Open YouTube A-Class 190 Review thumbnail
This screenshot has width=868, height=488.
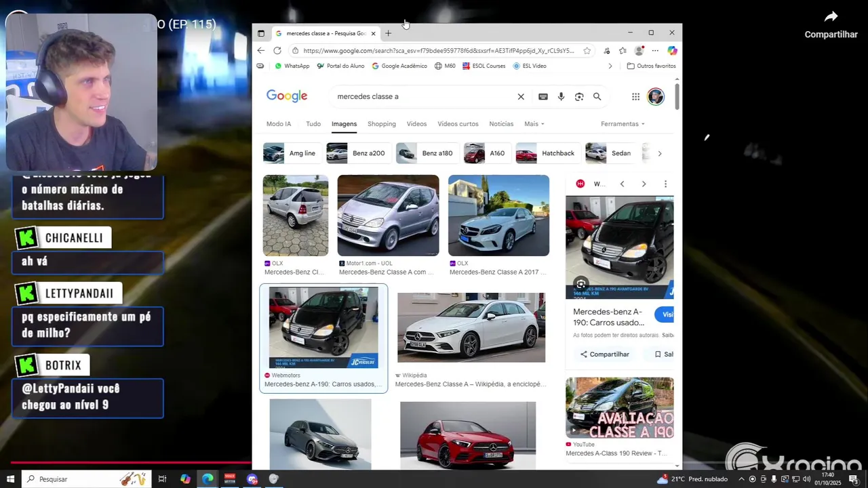click(620, 408)
